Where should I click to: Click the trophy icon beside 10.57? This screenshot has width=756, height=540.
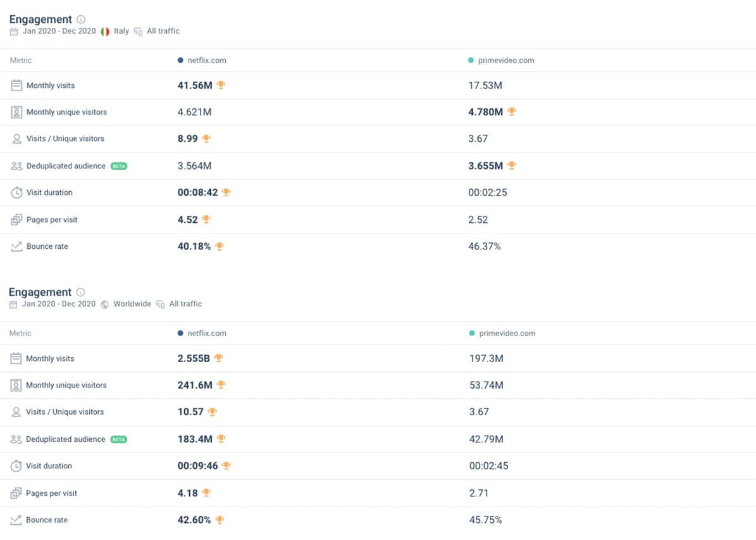tap(212, 411)
